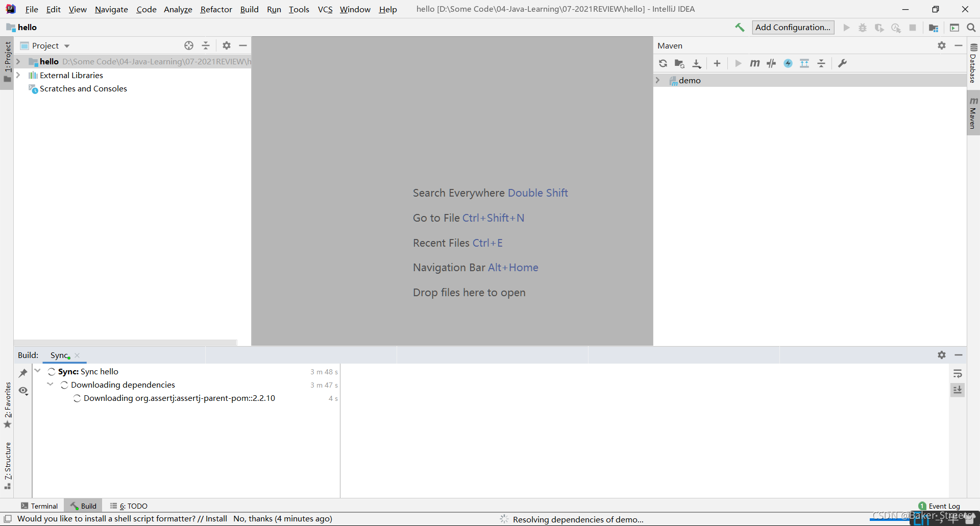Image resolution: width=980 pixels, height=526 pixels.
Task: Open the Tools menu
Action: pyautogui.click(x=299, y=9)
